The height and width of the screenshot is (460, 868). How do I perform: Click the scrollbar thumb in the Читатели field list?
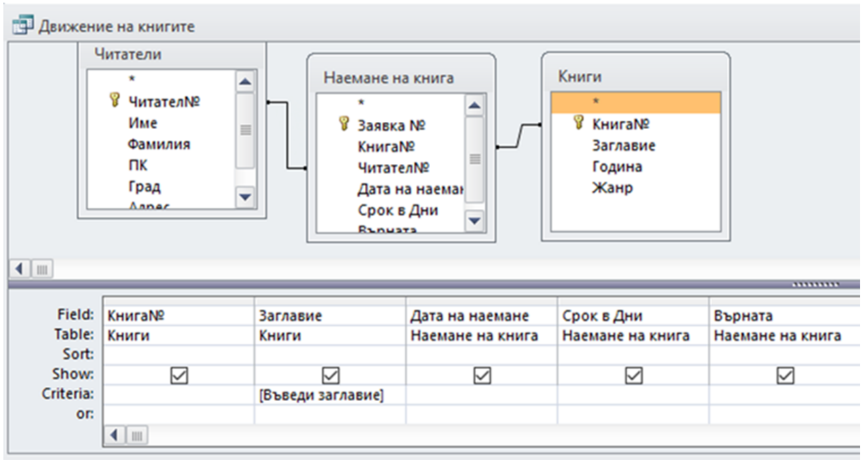pyautogui.click(x=246, y=130)
